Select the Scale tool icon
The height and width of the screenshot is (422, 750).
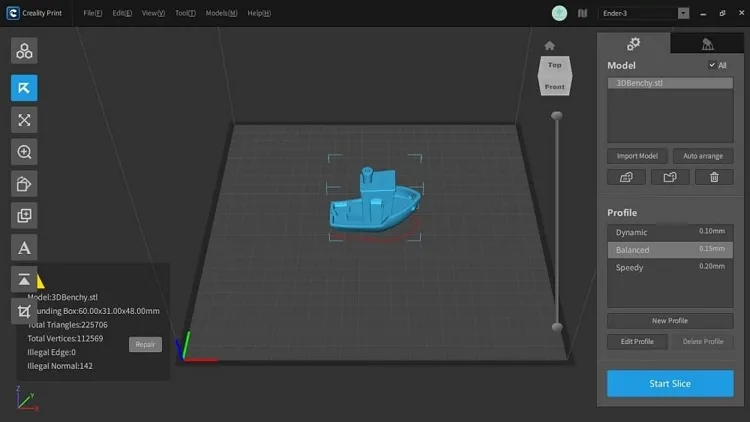pos(24,120)
